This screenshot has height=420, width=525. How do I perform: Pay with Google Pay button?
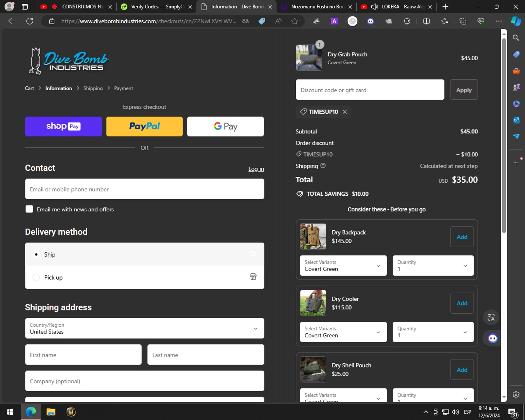click(225, 126)
